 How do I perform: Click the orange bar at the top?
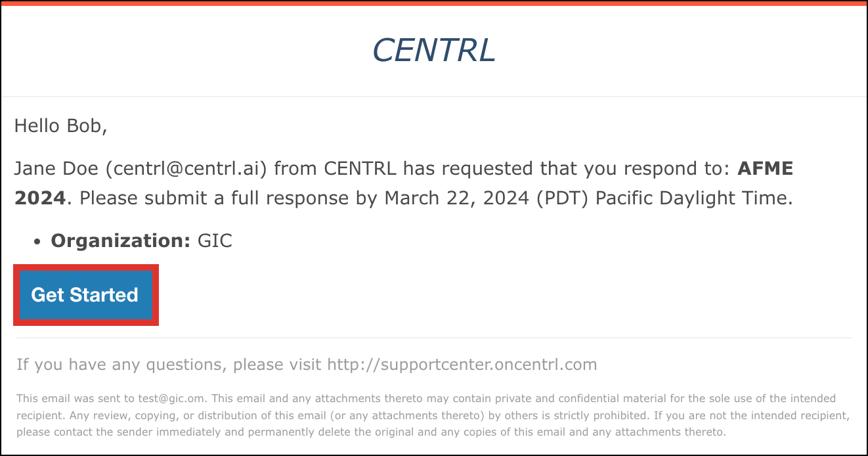(433, 3)
